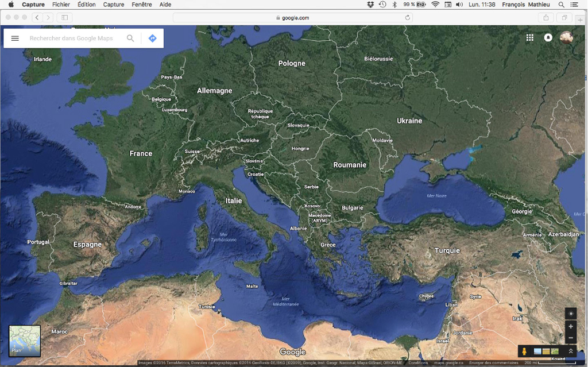
Task: Expand the imagery strip with double chevron
Action: [570, 351]
